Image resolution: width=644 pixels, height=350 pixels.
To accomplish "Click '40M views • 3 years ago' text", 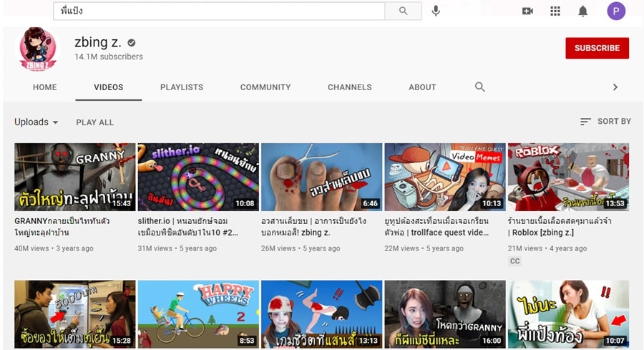I will point(54,248).
